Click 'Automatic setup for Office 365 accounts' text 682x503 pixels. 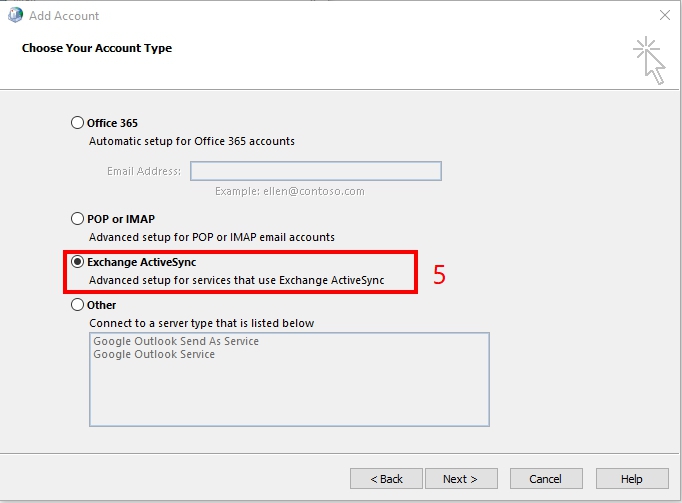pyautogui.click(x=192, y=141)
